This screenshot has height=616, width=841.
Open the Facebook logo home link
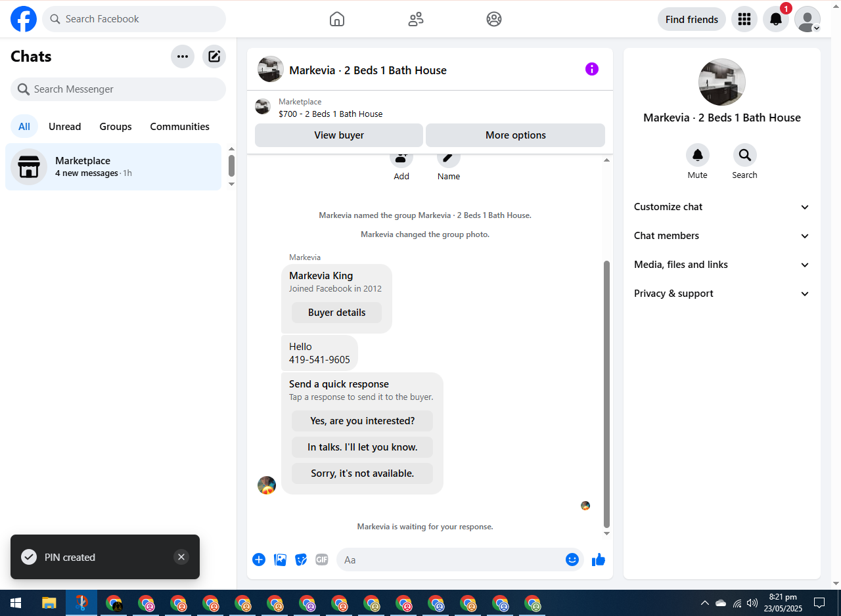pyautogui.click(x=24, y=19)
